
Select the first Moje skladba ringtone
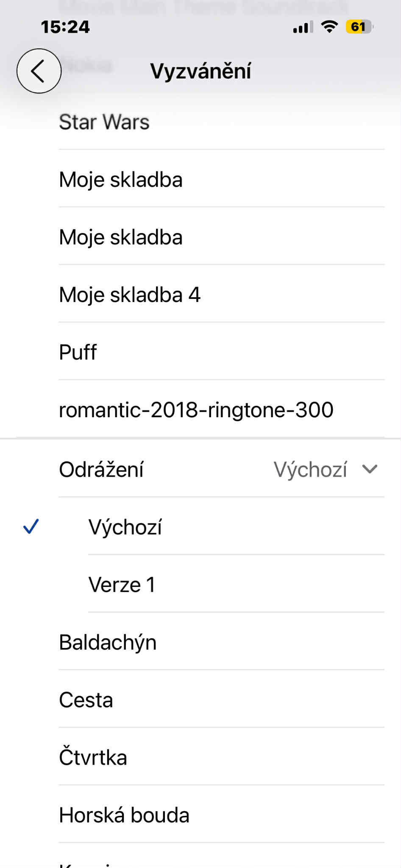[x=121, y=180]
